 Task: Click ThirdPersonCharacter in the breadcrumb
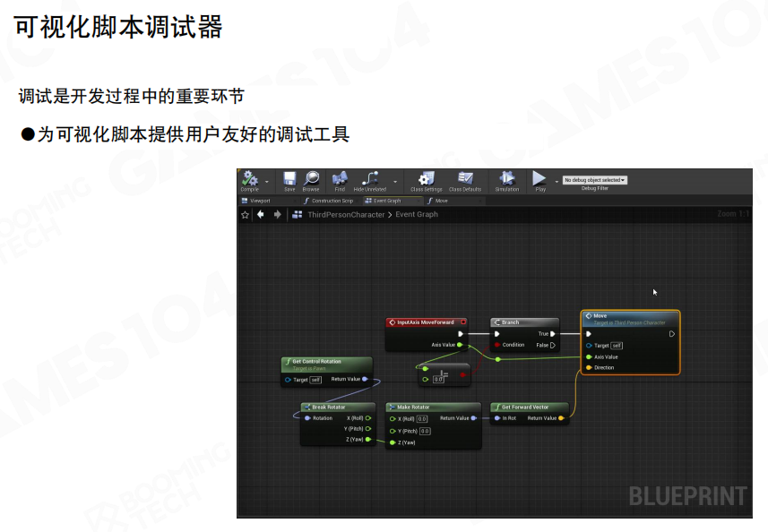coord(346,215)
